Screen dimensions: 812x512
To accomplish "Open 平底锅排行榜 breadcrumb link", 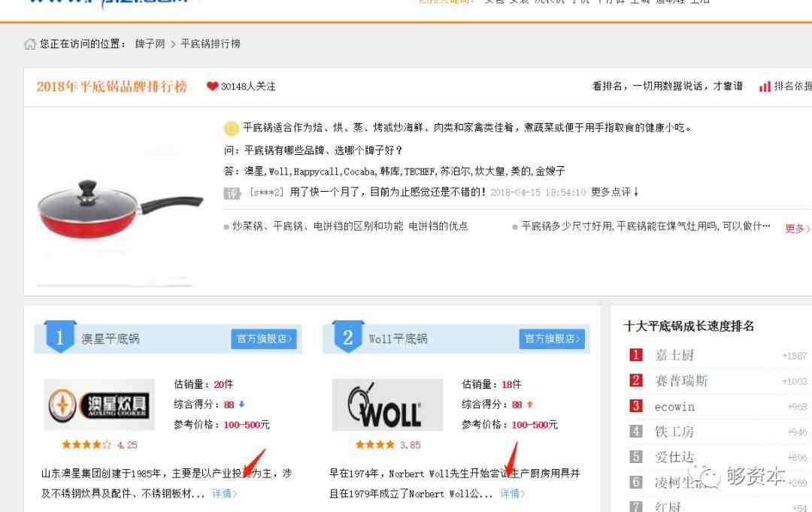I will pos(211,44).
